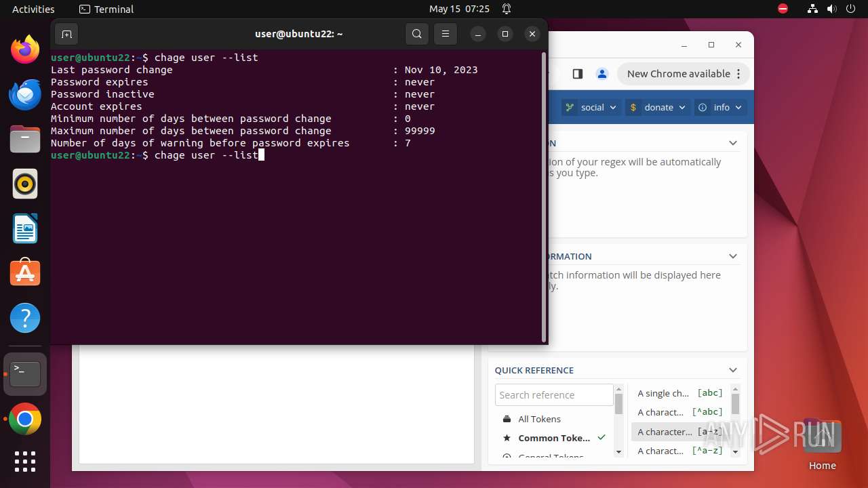Switch to Google Chrome via dock icon
This screenshot has width=868, height=488.
click(x=25, y=420)
